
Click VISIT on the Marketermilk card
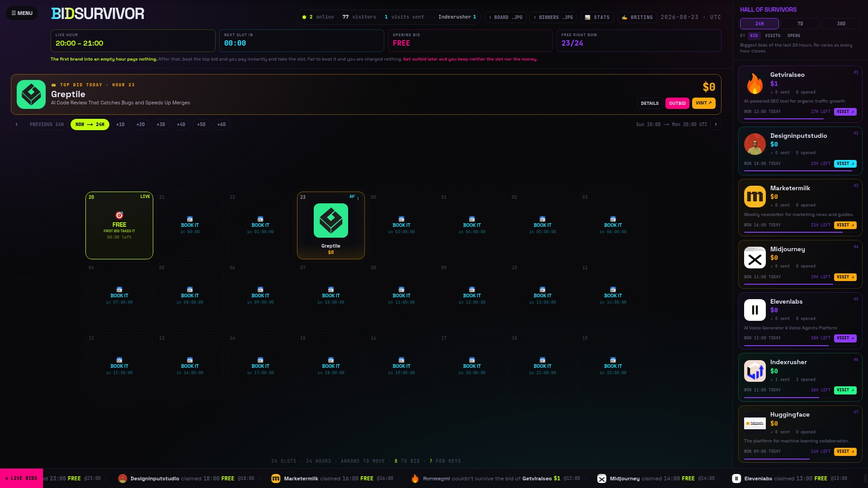pos(845,225)
